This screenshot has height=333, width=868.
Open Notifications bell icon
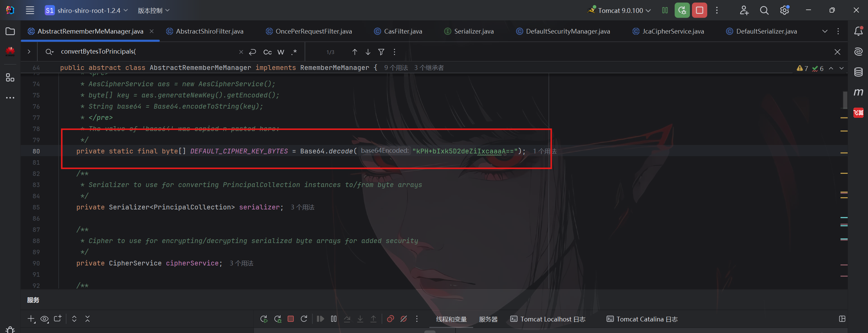click(x=858, y=31)
